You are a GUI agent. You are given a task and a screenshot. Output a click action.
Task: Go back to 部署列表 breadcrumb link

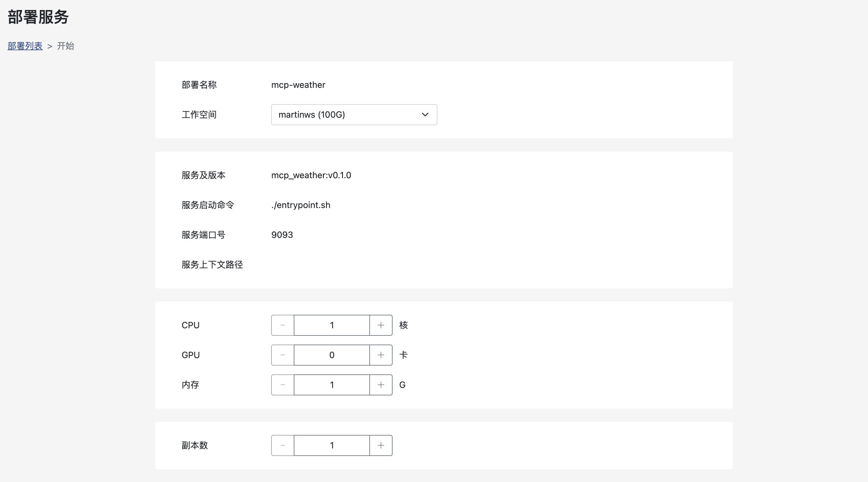pyautogui.click(x=25, y=46)
